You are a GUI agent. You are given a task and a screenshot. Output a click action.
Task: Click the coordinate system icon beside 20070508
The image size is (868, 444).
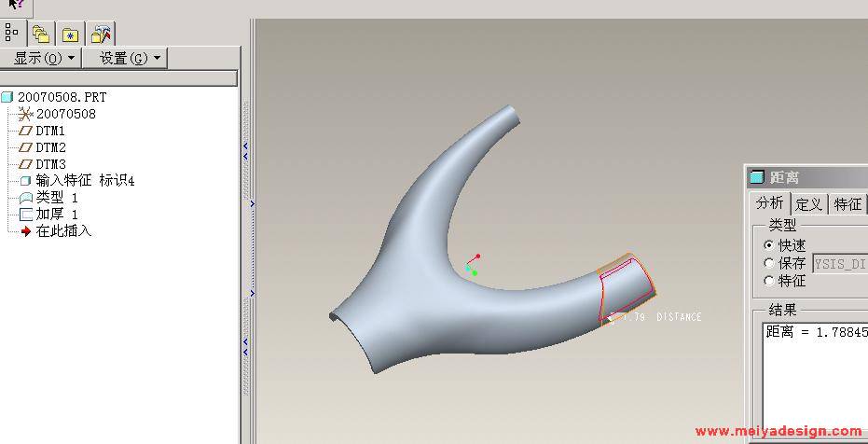(25, 114)
